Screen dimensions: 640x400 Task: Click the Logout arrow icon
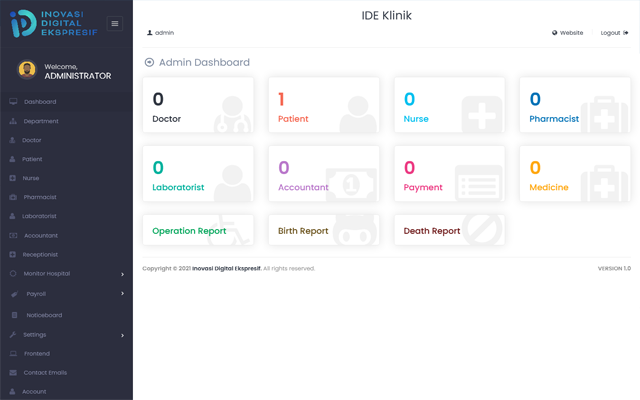click(x=626, y=33)
